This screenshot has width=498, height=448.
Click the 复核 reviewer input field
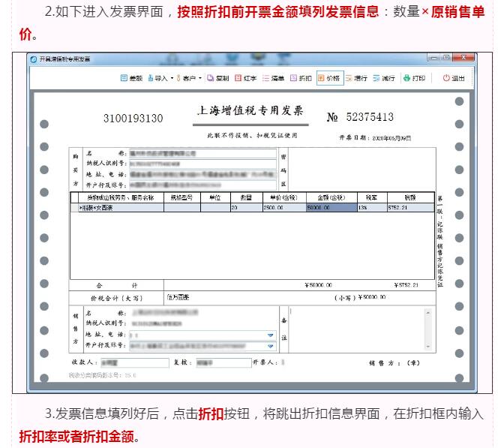pyautogui.click(x=223, y=363)
